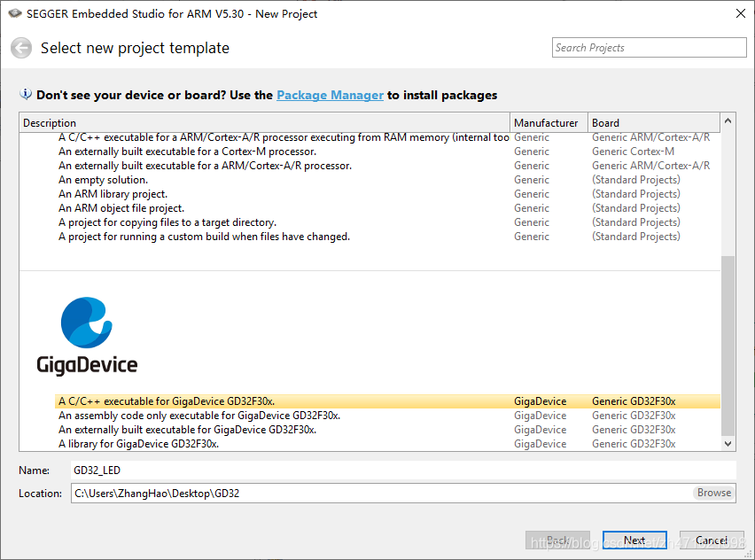Click the list's vertical scrollbar thumb
The height and width of the screenshot is (560, 755).
728,346
